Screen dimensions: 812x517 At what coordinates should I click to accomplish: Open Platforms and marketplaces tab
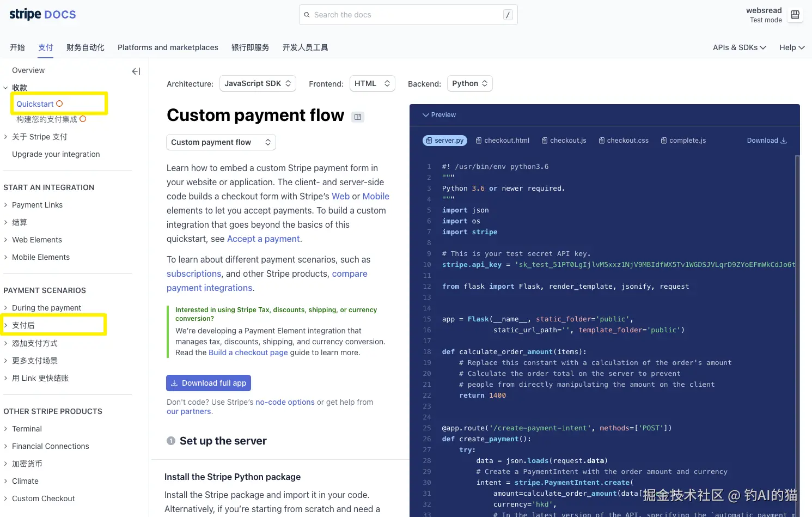(x=168, y=47)
